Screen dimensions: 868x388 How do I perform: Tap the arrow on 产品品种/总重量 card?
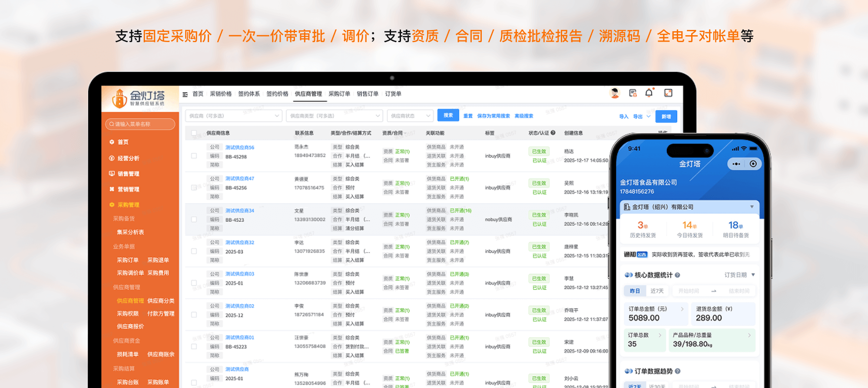[x=749, y=335]
